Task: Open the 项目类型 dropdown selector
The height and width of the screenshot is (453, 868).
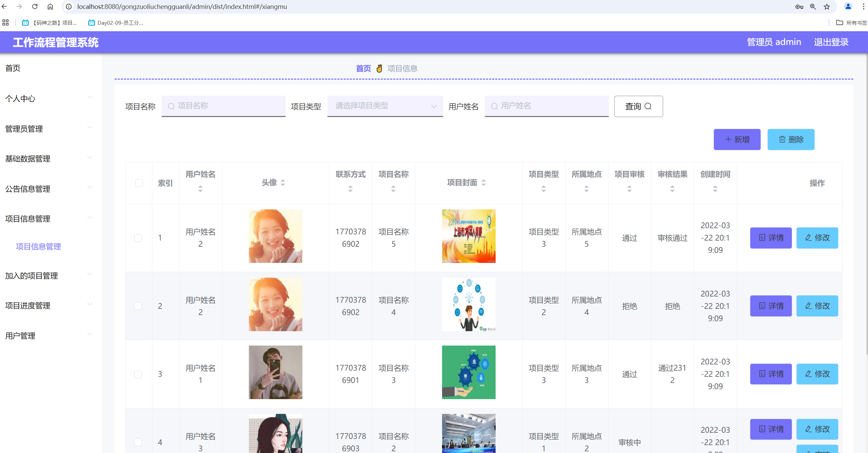Action: (x=385, y=106)
